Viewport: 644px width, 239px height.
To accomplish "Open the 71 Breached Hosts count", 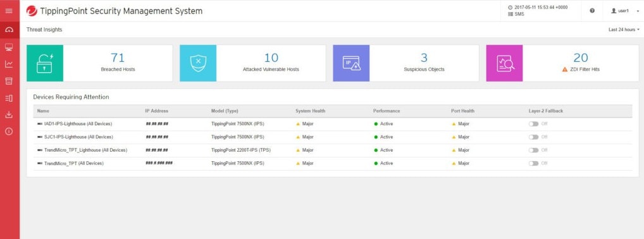I will (x=118, y=58).
